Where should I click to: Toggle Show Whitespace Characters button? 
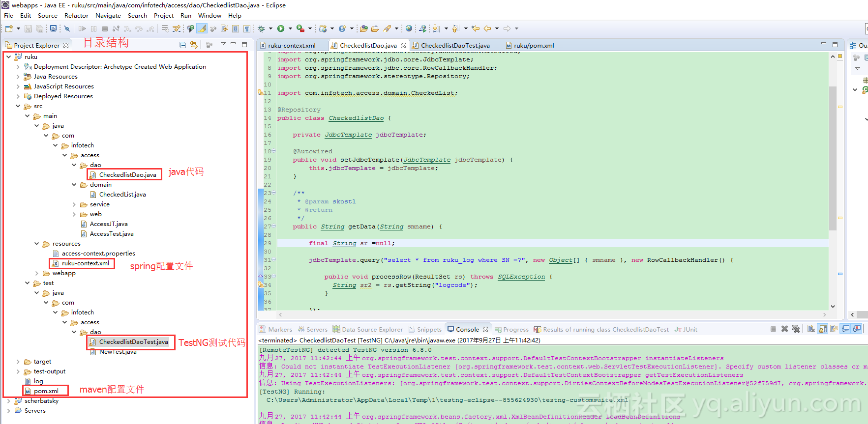[x=247, y=28]
